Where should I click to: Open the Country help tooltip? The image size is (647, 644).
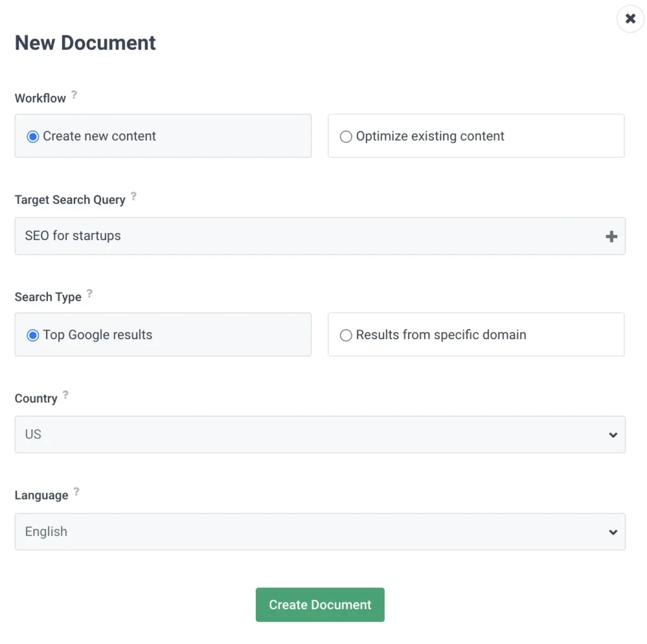(65, 393)
